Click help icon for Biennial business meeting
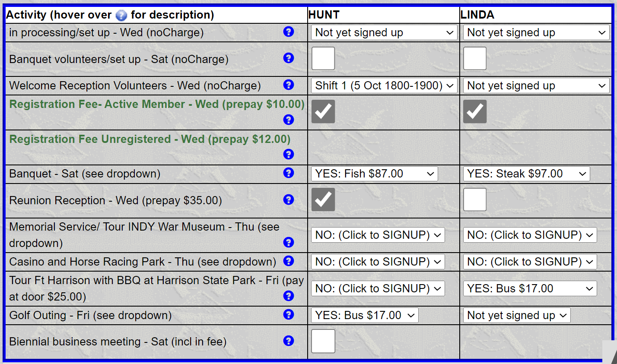Image resolution: width=617 pixels, height=364 pixels. pyautogui.click(x=289, y=341)
